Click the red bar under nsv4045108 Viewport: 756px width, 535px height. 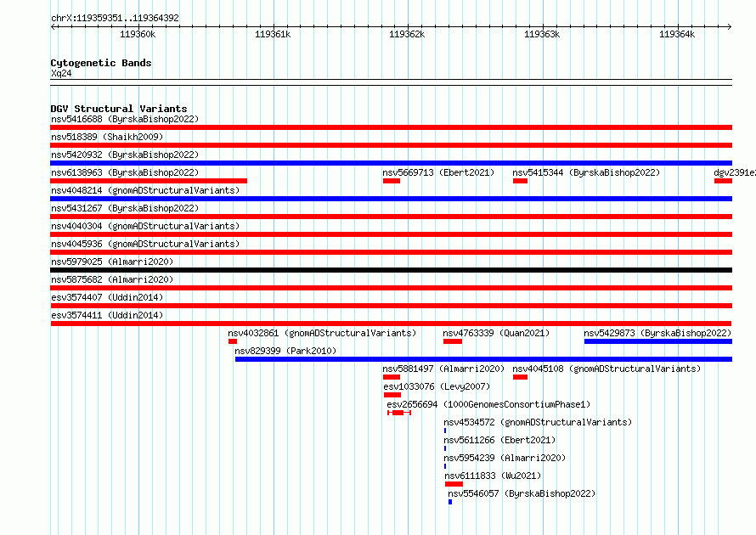(x=520, y=377)
